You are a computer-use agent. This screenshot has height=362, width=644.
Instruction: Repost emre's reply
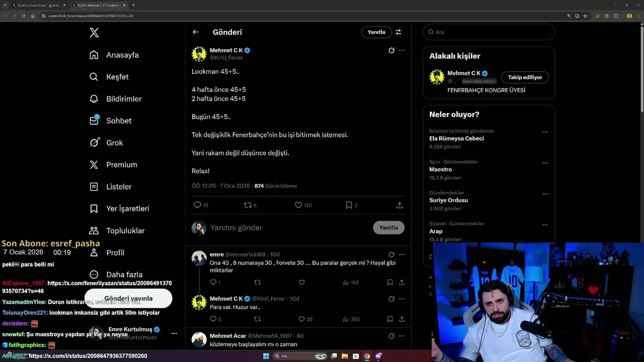[258, 283]
